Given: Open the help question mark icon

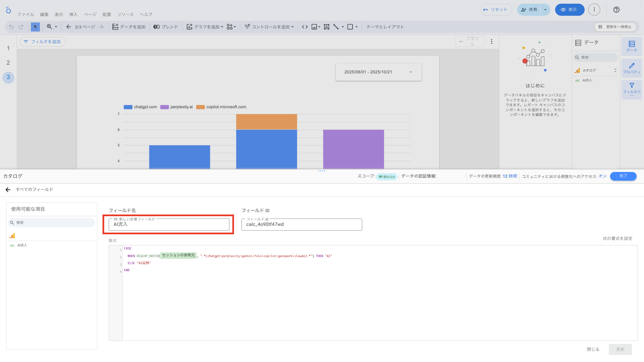Looking at the screenshot, I should [x=616, y=10].
